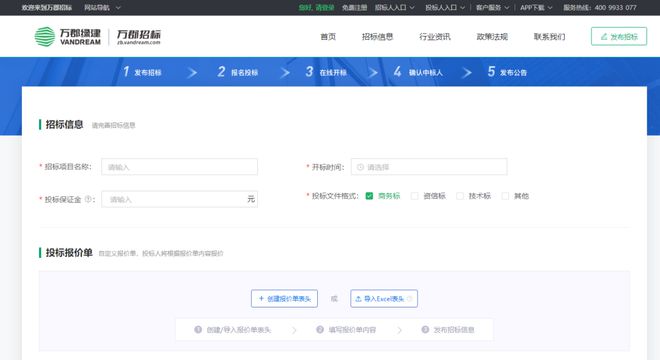660x360 pixels.
Task: Click the 投标保证金 amount input field
Action: [x=179, y=199]
